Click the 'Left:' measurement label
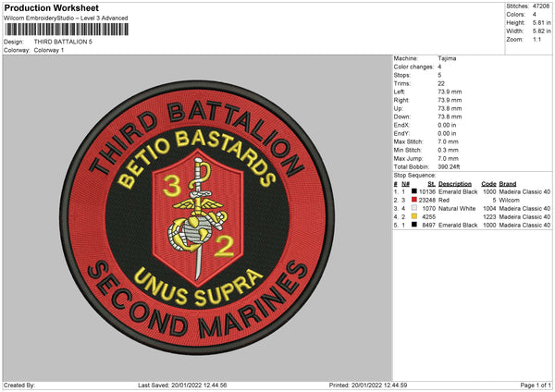 point(400,92)
